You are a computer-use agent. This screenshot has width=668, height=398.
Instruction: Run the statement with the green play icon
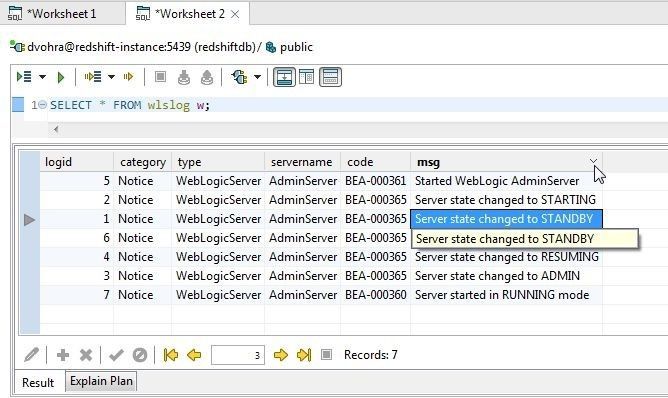pyautogui.click(x=60, y=77)
